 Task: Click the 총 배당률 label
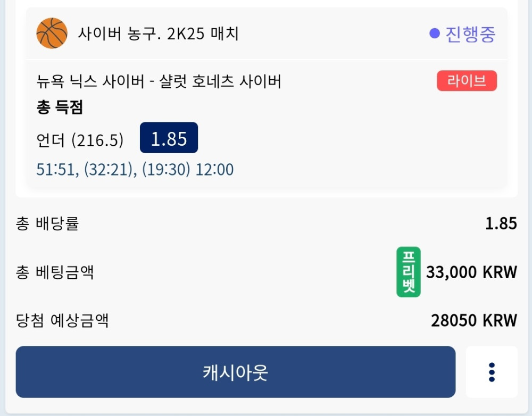[x=47, y=224]
